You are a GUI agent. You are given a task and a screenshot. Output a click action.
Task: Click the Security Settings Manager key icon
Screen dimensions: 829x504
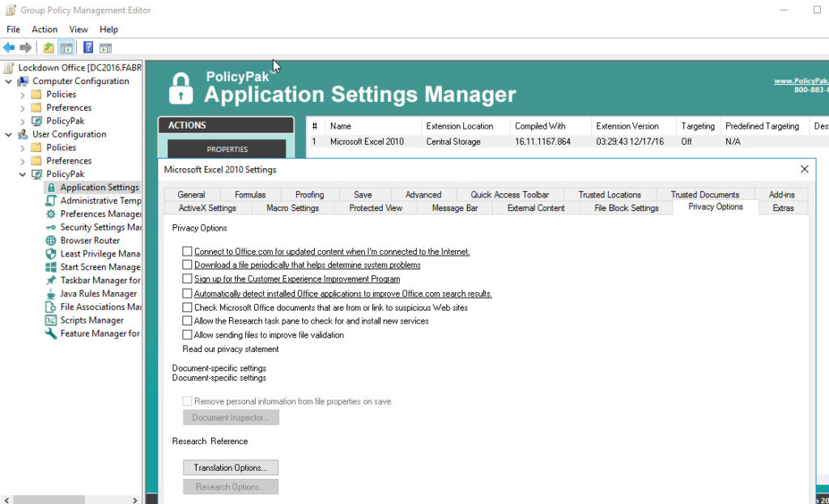click(x=51, y=227)
